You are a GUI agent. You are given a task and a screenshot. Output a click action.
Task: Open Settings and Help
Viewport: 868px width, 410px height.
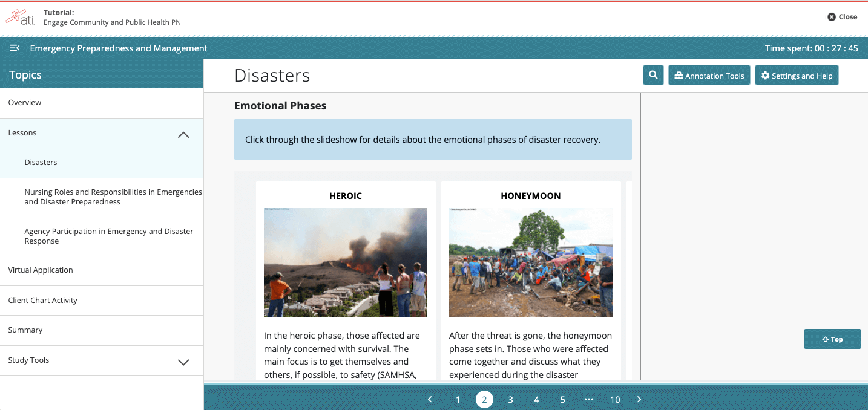796,76
